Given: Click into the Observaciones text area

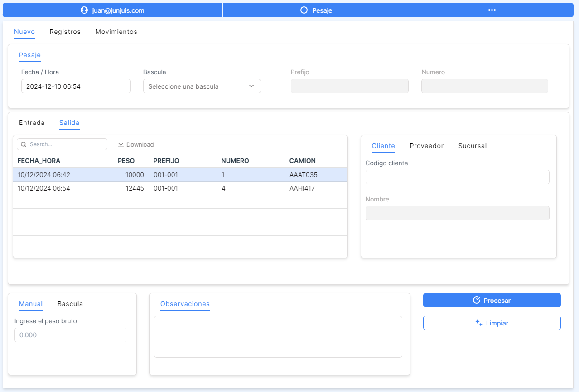Looking at the screenshot, I should click(x=278, y=336).
